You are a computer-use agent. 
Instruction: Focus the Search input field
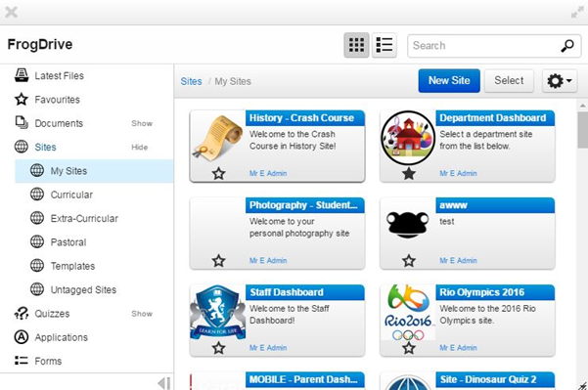pyautogui.click(x=483, y=46)
